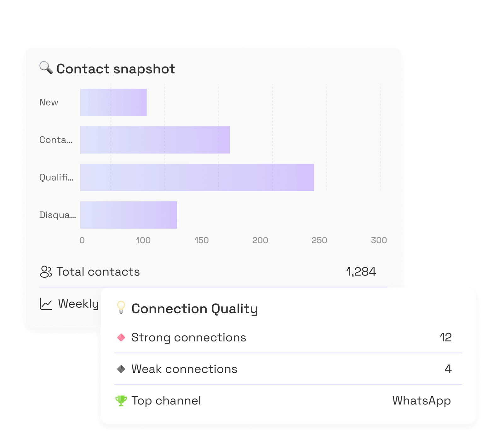Click the magnifying glass icon beside Contact snapshot
Image resolution: width=504 pixels, height=436 pixels.
46,68
